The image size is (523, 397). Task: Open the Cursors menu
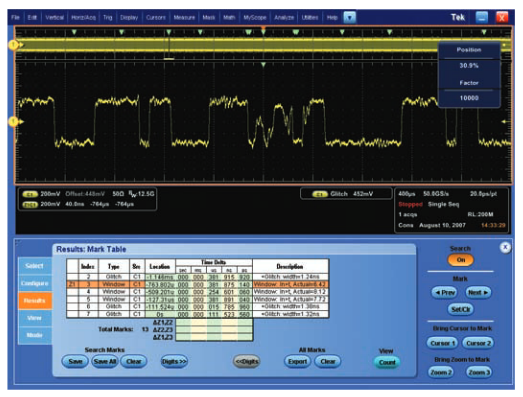[x=156, y=17]
